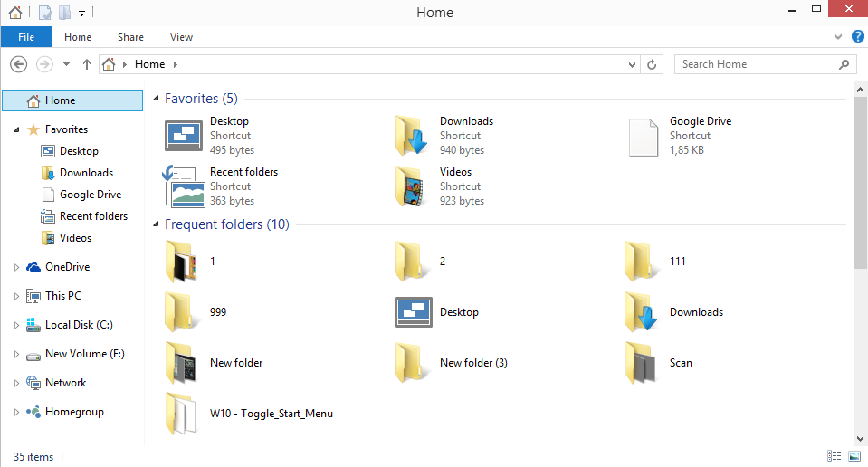This screenshot has width=868, height=467.
Task: Select New Volume (E:) in the navigation pane
Action: point(85,354)
